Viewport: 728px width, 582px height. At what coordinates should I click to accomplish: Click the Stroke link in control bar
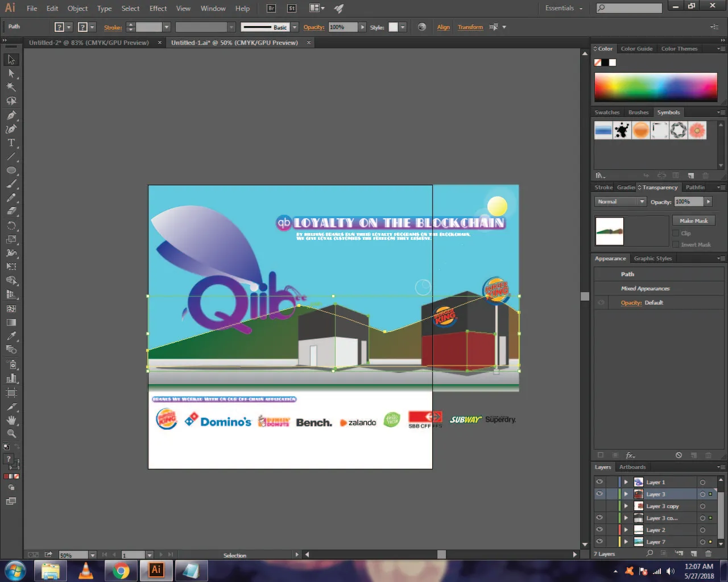[x=113, y=27]
